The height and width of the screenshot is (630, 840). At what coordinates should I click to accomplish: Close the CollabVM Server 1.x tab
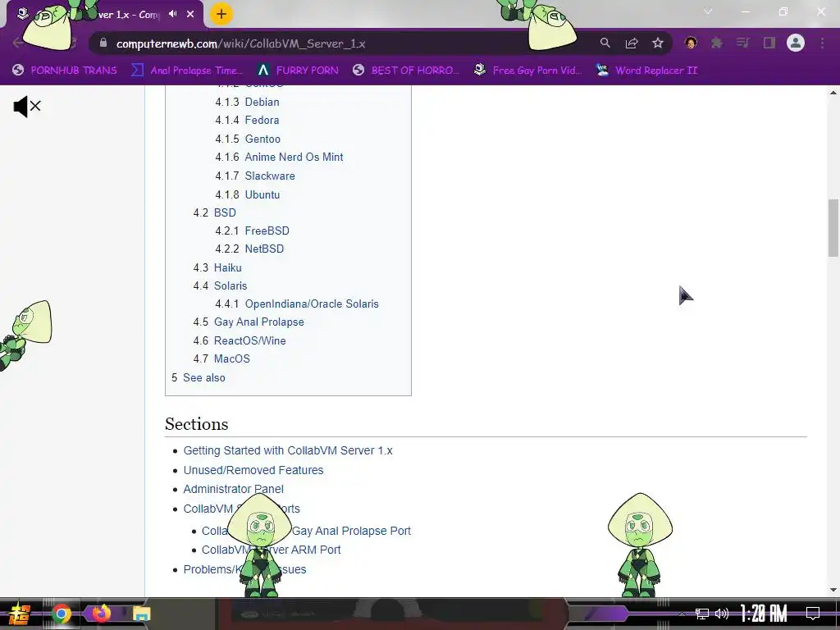(190, 15)
